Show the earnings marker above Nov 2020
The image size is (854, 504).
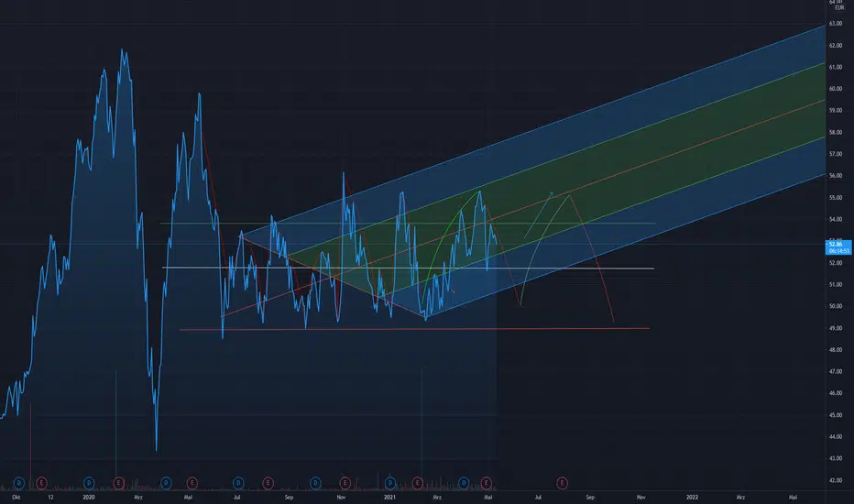point(345,483)
